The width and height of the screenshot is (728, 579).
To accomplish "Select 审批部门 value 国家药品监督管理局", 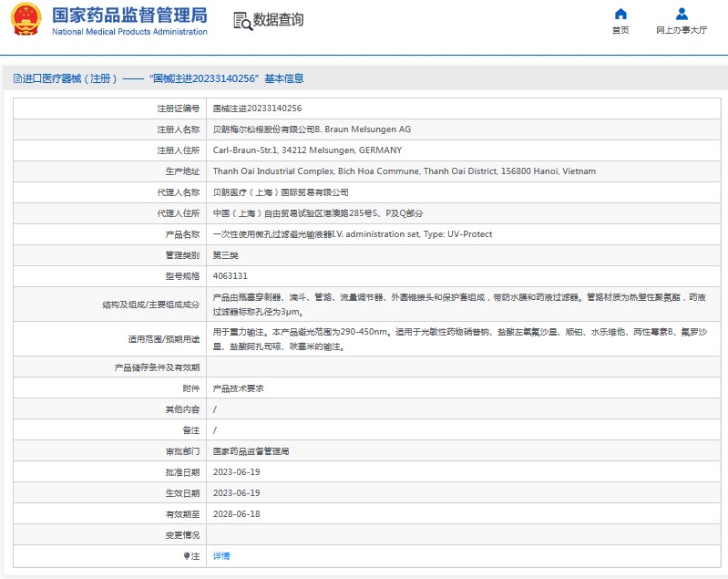I will (251, 451).
